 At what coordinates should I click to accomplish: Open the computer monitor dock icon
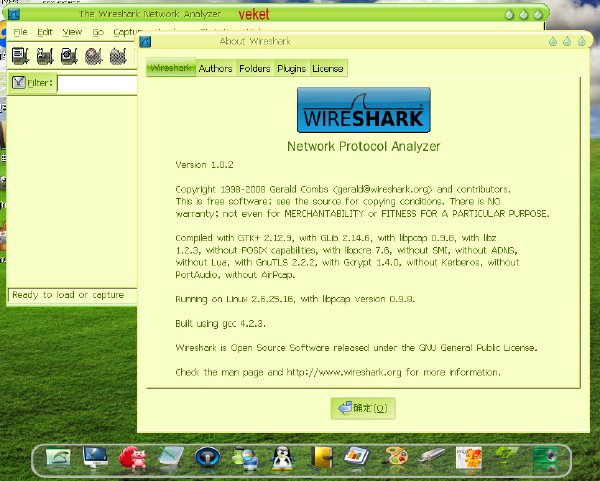(x=95, y=457)
